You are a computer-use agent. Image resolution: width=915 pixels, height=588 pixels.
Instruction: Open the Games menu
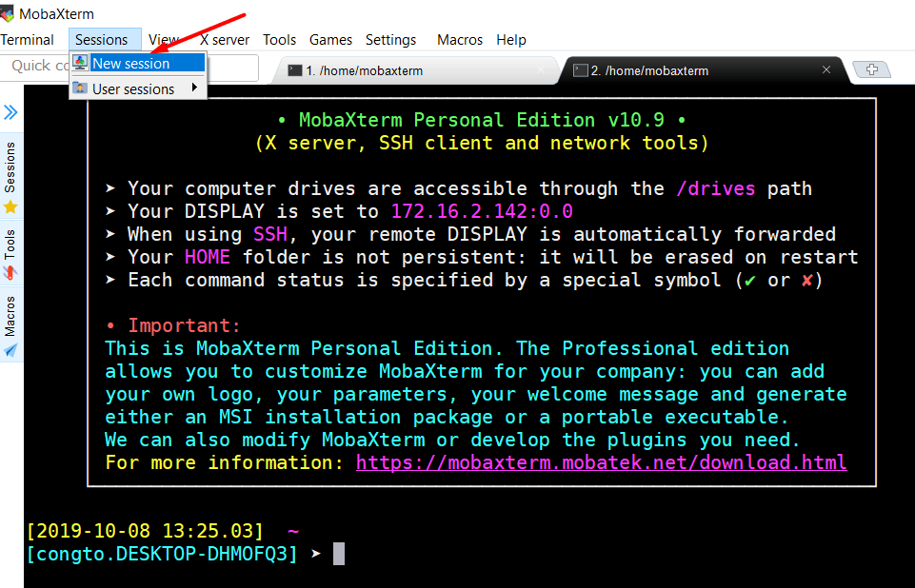pos(331,40)
